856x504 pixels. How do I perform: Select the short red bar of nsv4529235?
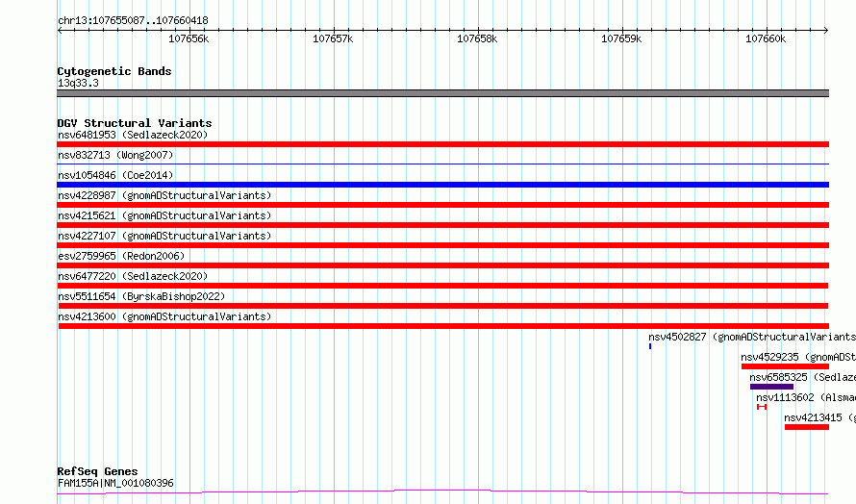coord(785,366)
